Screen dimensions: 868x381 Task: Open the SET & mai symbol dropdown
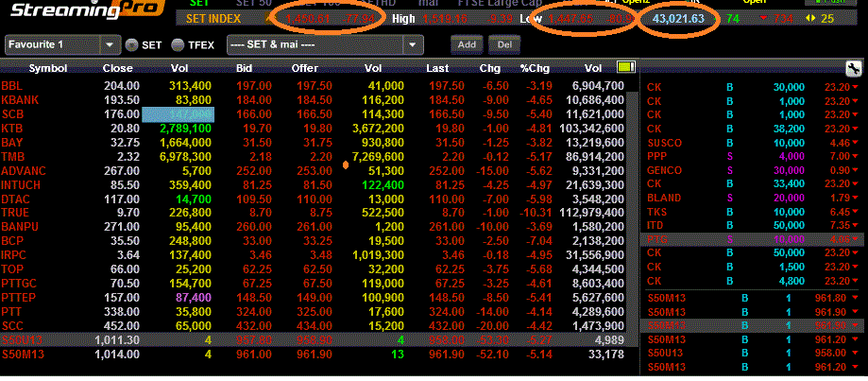(325, 44)
